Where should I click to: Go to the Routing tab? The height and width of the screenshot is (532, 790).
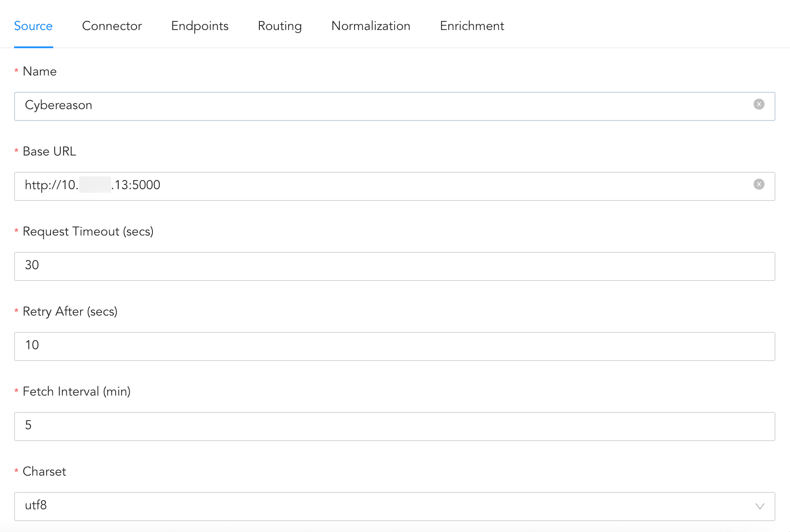tap(279, 26)
